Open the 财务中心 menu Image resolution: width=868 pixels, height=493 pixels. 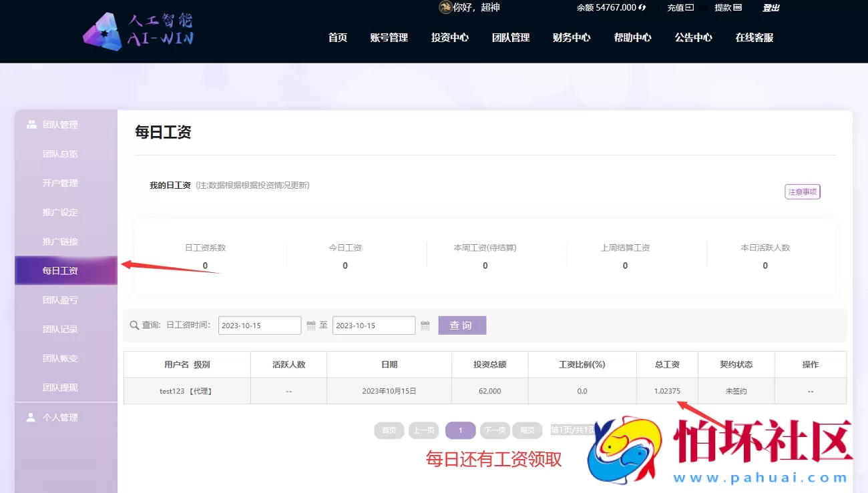coord(572,38)
